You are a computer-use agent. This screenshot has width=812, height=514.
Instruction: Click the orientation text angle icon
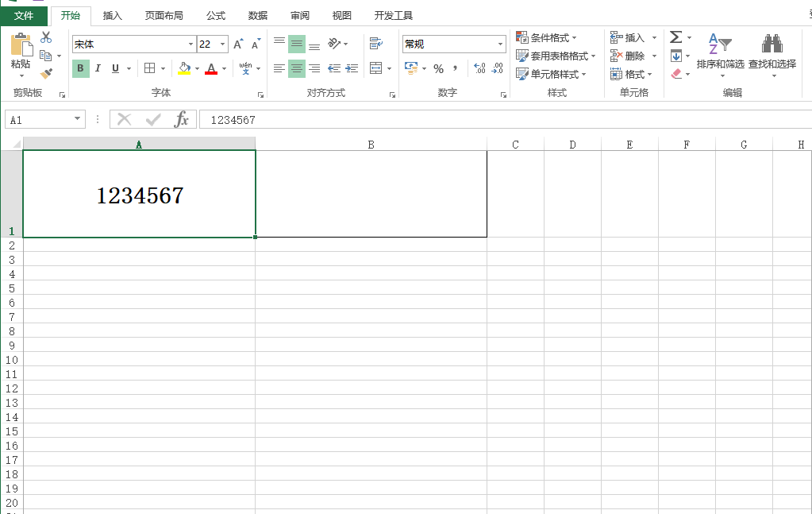334,44
